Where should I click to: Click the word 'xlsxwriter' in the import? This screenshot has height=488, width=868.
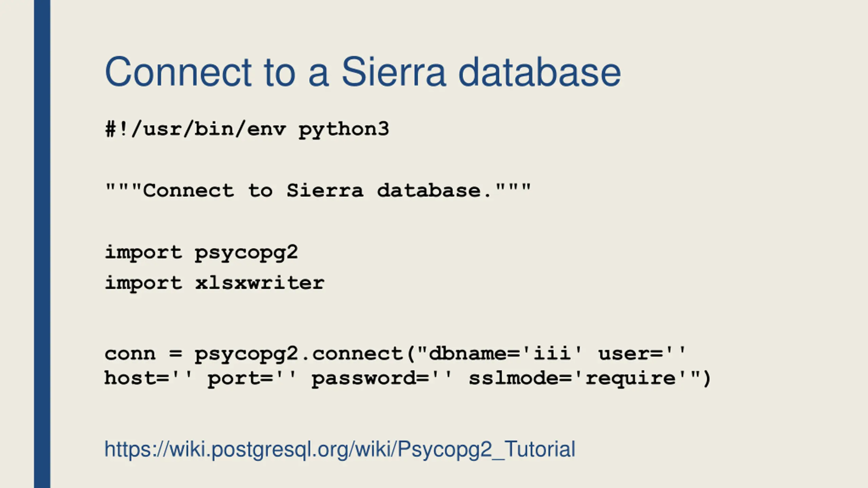[x=260, y=283]
